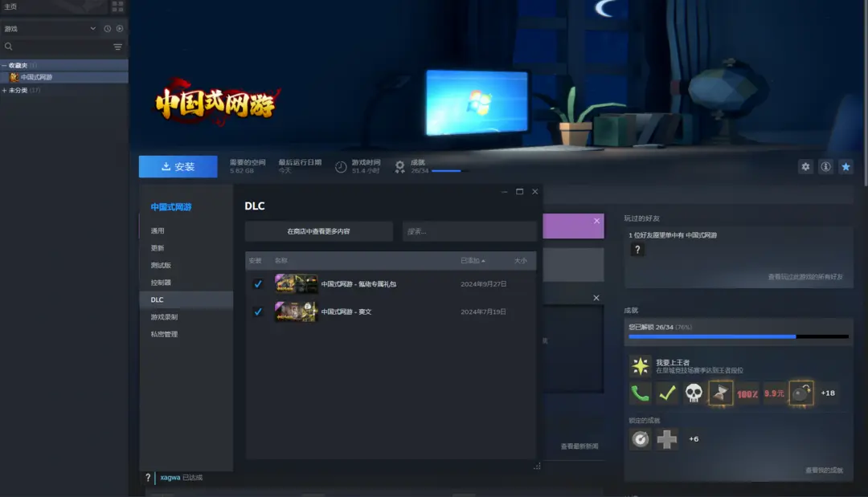Image resolution: width=868 pixels, height=497 pixels.
Task: Close the dark panel below the purple banner
Action: (x=596, y=298)
